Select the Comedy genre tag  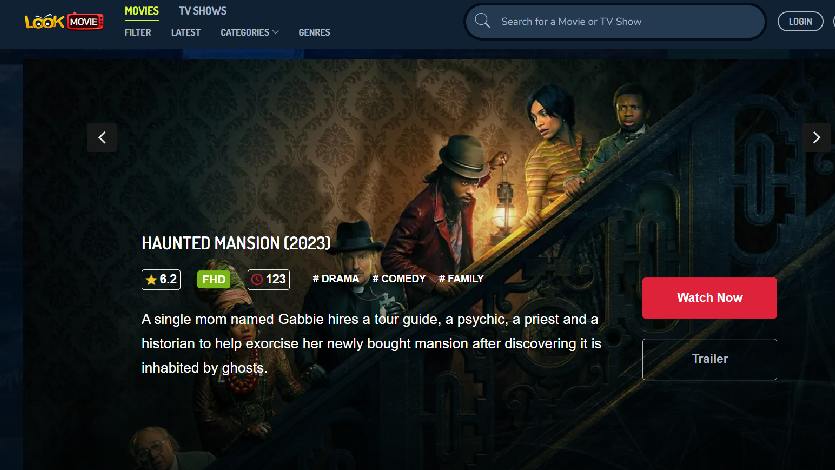point(399,278)
